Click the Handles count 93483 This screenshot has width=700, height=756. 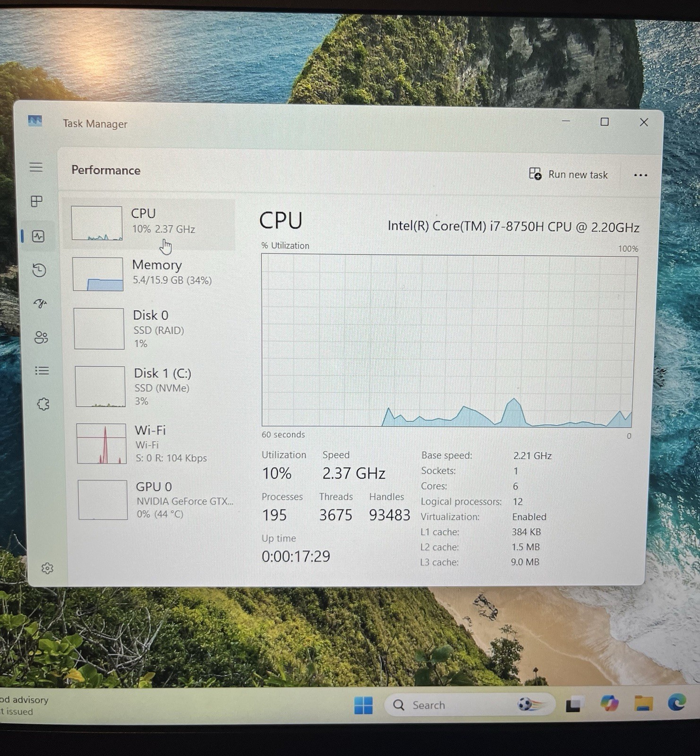pyautogui.click(x=390, y=515)
